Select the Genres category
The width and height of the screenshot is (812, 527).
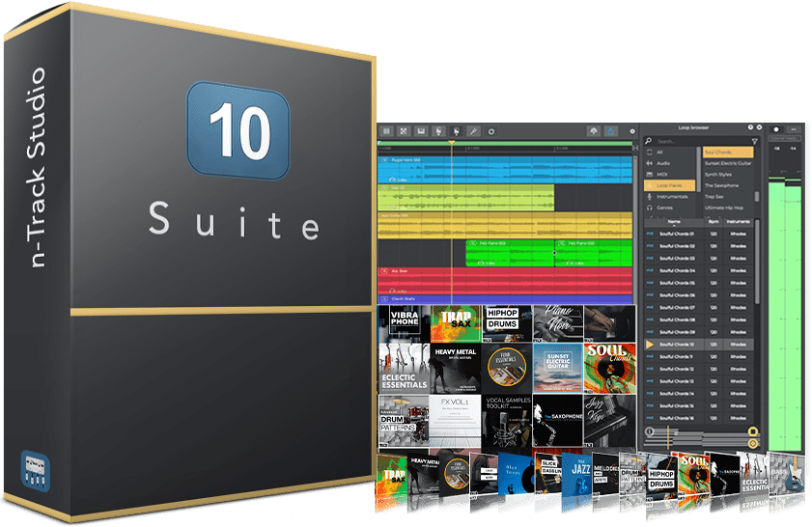[x=670, y=208]
